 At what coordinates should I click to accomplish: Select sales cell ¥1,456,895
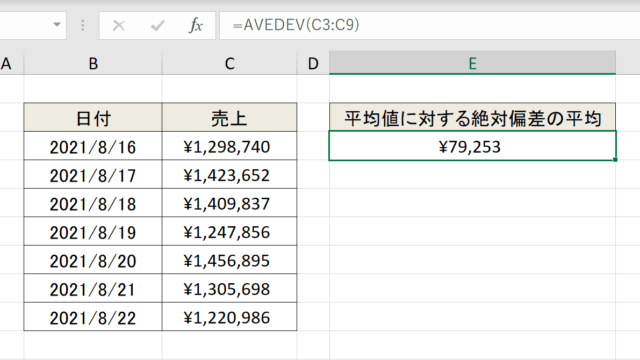[x=229, y=260]
